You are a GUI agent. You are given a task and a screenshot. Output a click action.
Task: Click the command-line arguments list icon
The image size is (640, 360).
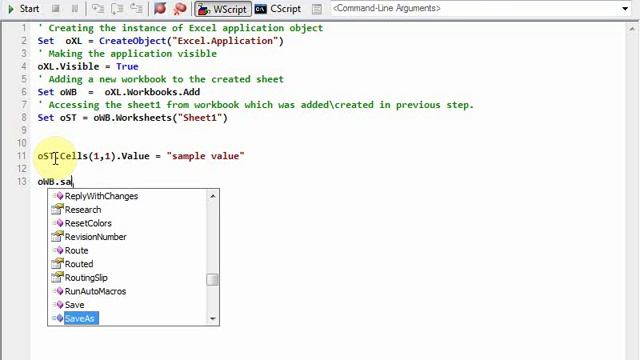[317, 9]
